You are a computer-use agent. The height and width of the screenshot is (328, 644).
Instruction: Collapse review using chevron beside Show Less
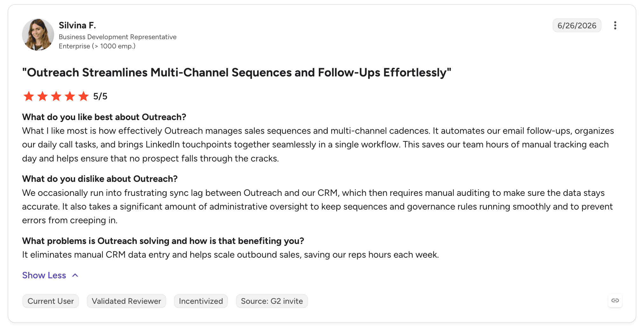point(75,275)
